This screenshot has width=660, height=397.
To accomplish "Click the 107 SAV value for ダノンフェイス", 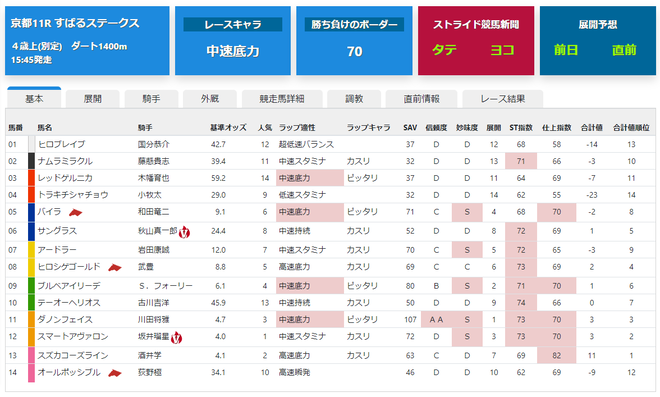I will 410,320.
